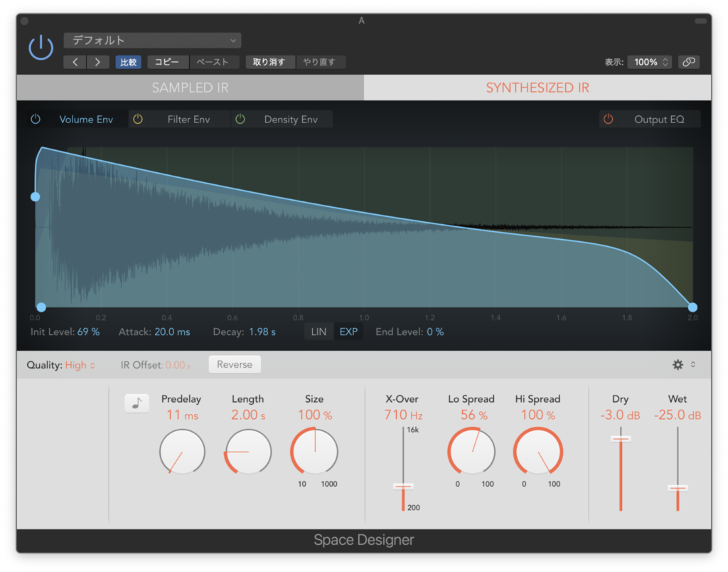The image size is (728, 572).
Task: Click the Length knob
Action: point(248,452)
